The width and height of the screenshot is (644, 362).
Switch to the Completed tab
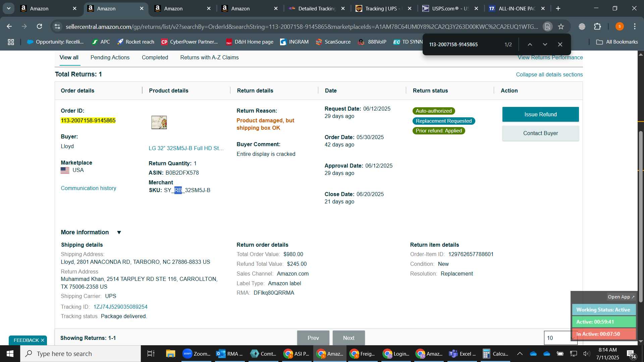(155, 58)
